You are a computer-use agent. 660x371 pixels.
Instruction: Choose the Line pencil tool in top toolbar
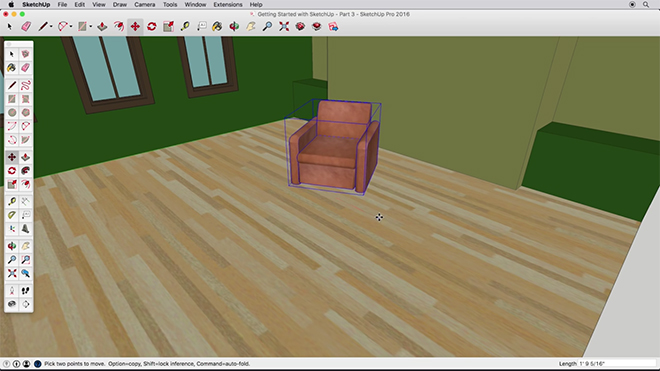(x=43, y=27)
